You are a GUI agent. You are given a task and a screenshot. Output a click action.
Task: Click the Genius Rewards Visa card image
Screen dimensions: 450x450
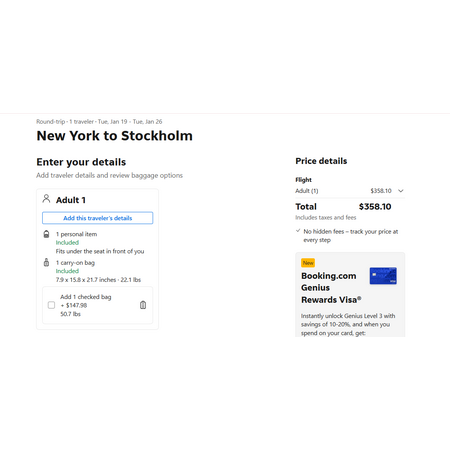point(383,276)
